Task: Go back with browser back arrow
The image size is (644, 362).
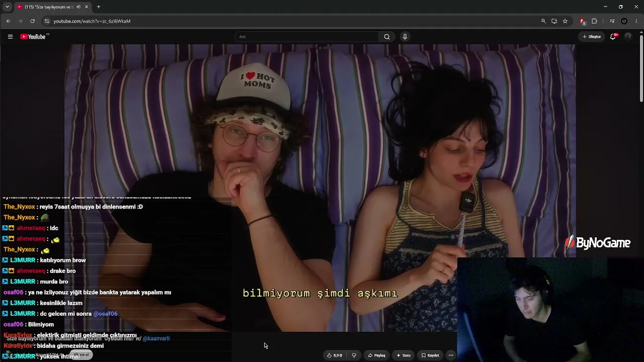Action: tap(9, 21)
